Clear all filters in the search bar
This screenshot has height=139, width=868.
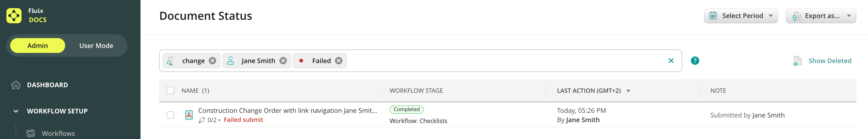coord(671,60)
